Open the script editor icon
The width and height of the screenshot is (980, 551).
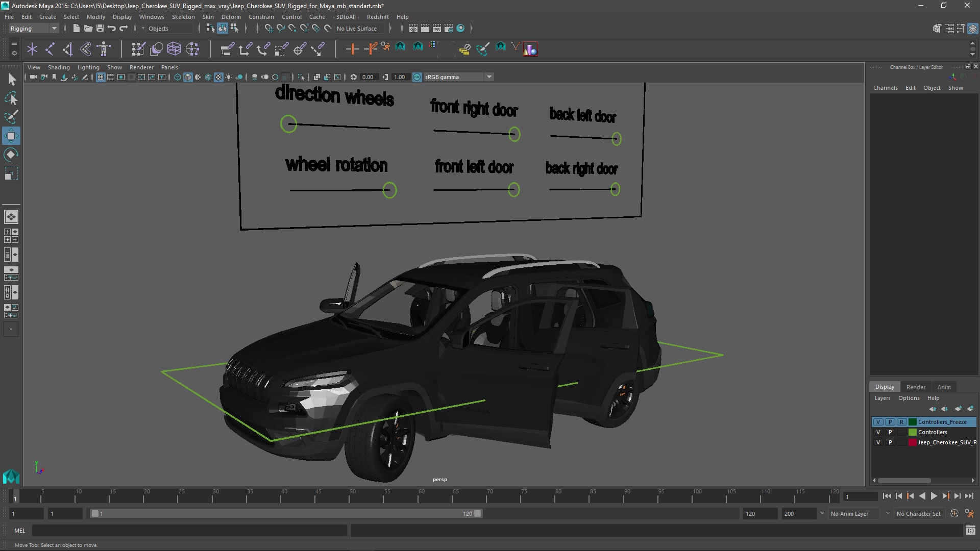(x=971, y=531)
